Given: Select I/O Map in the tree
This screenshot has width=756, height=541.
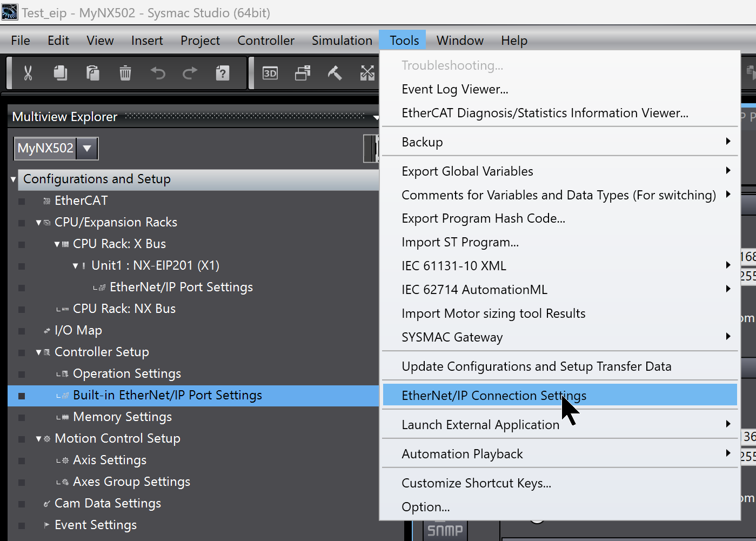Looking at the screenshot, I should pos(78,330).
